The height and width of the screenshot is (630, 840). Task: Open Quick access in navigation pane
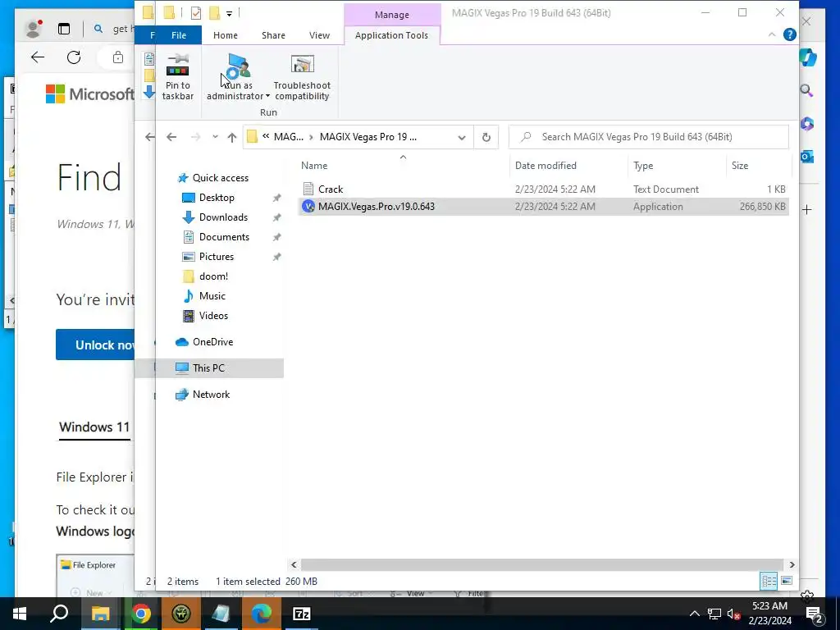click(x=220, y=178)
